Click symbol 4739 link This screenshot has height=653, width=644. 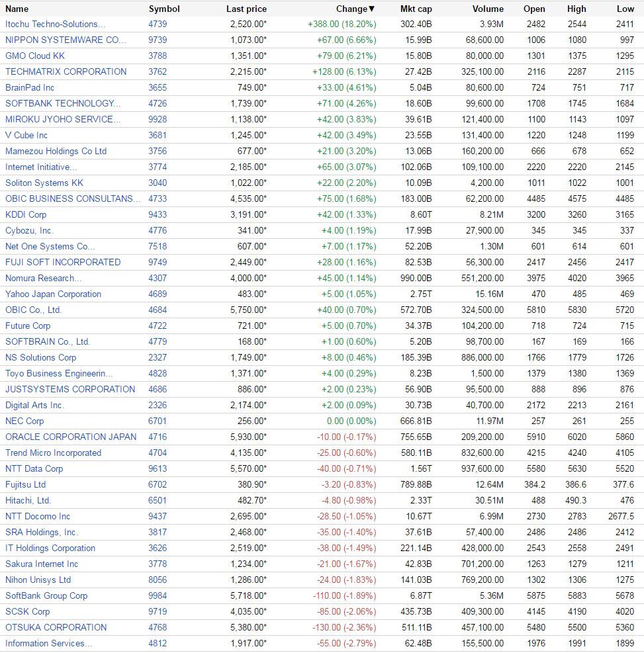[158, 24]
